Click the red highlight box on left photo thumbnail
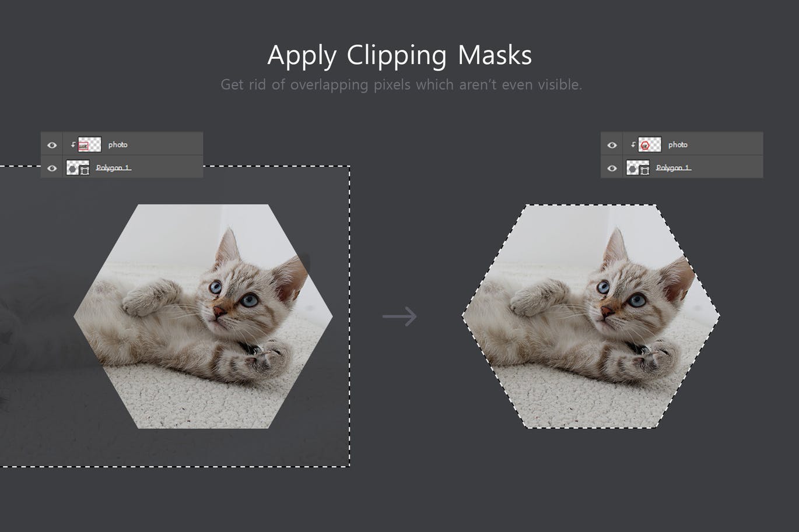Screen dimensions: 799x532 pyautogui.click(x=83, y=146)
